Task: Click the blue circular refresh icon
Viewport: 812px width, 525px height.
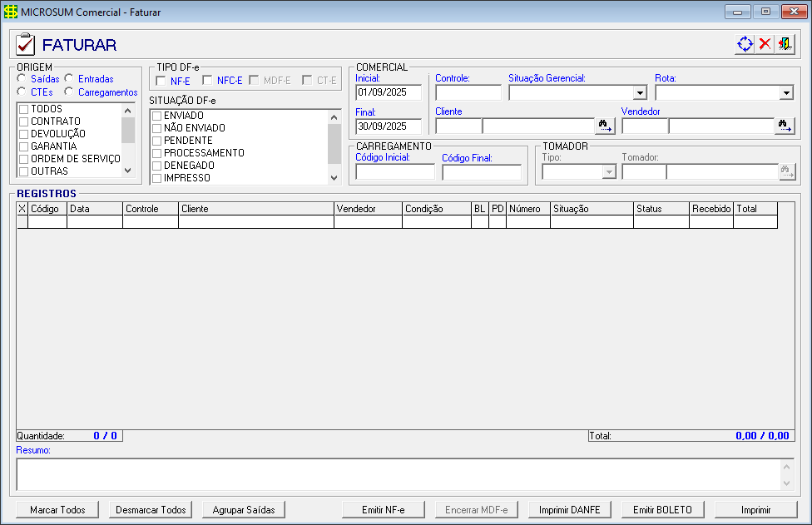Action: pyautogui.click(x=745, y=44)
